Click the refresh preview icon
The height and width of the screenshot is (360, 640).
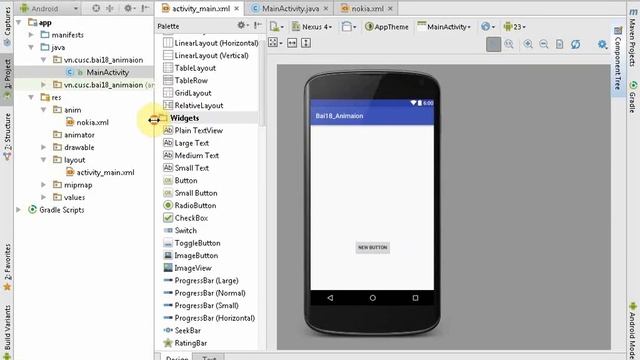coord(576,44)
